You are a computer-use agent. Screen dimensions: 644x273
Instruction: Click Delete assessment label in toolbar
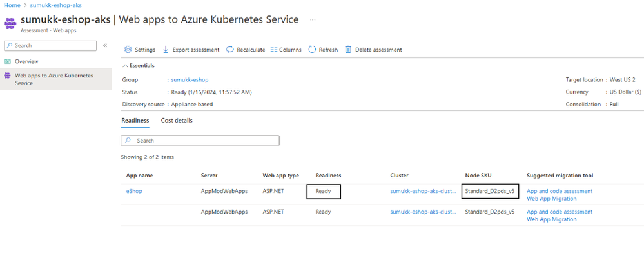(378, 50)
